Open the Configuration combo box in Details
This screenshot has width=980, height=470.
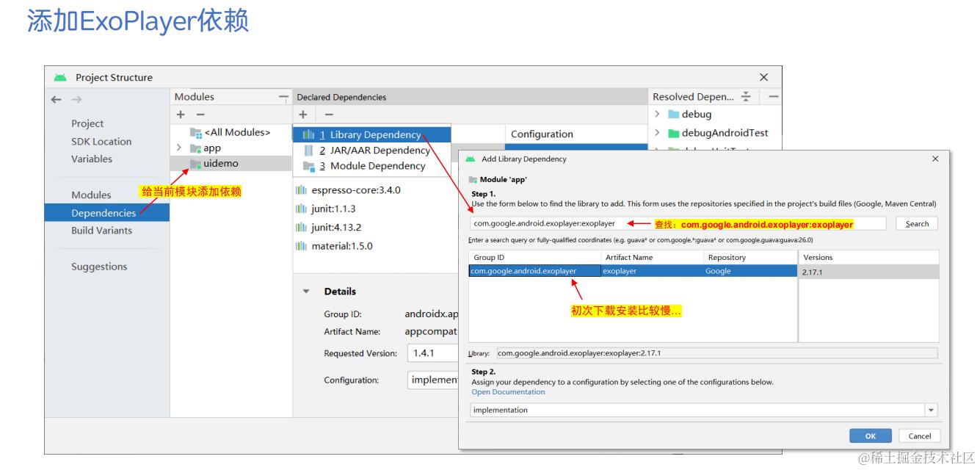tap(432, 380)
